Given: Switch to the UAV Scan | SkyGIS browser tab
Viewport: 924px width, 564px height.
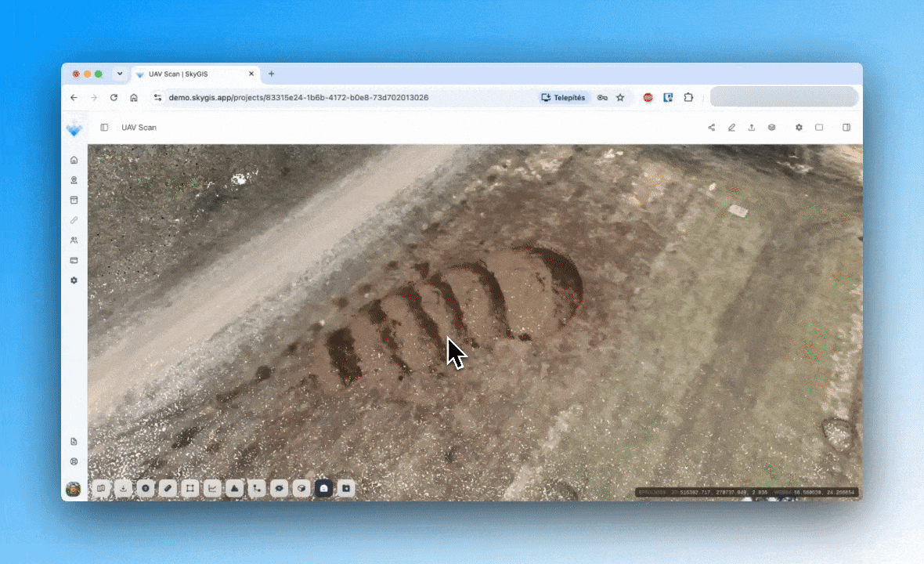Looking at the screenshot, I should click(194, 74).
